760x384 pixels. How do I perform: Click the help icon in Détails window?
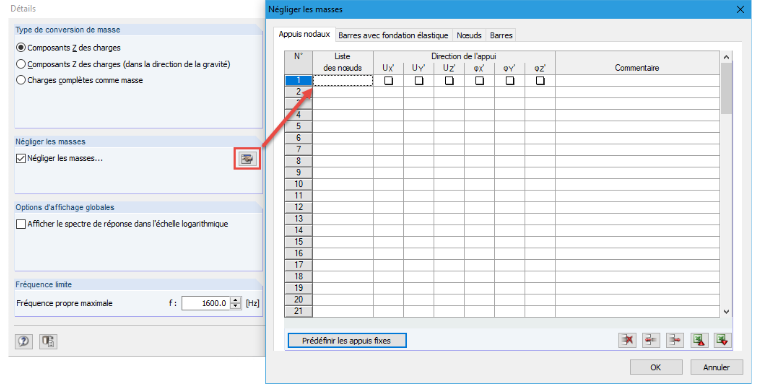click(x=24, y=341)
